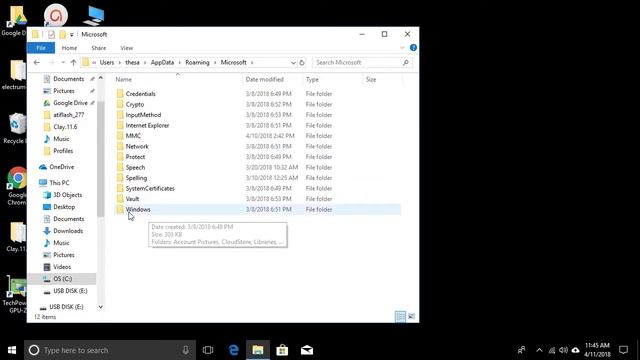Switch to the View ribbon tab

(x=127, y=48)
